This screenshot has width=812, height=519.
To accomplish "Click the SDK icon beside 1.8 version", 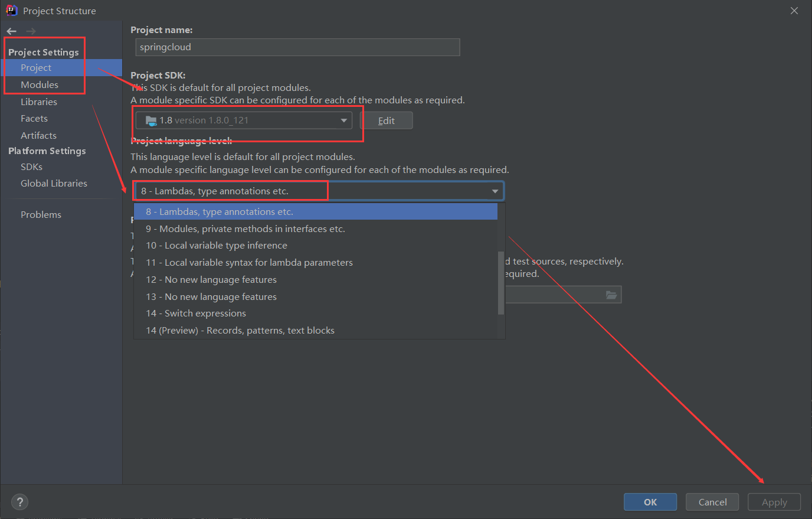I will [151, 120].
